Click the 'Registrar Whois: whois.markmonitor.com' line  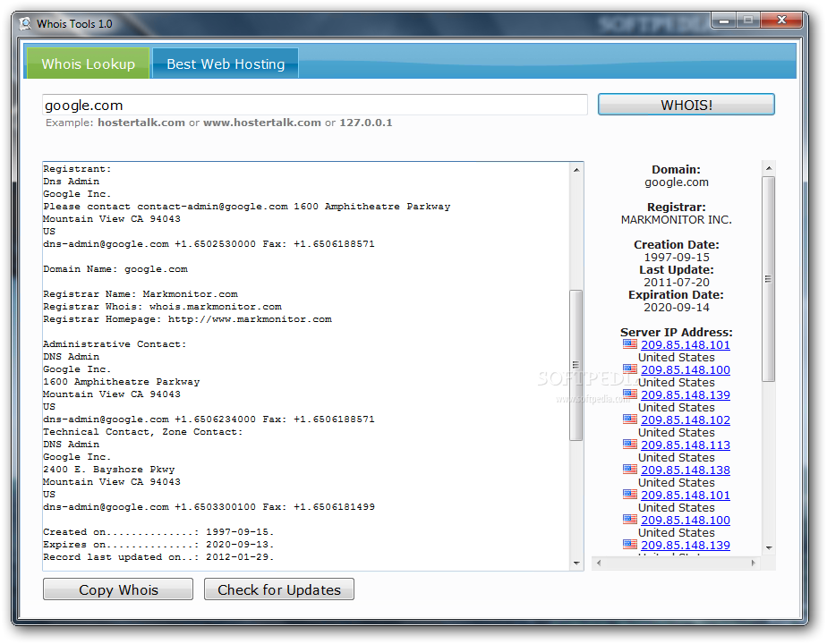tap(163, 306)
